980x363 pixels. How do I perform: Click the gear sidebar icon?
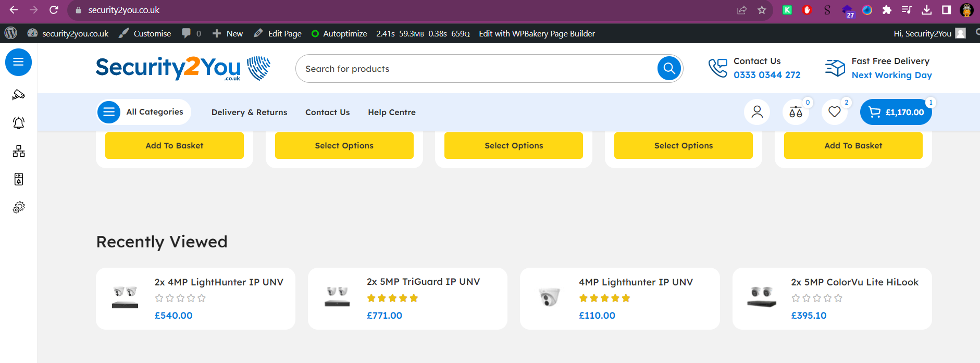pyautogui.click(x=19, y=207)
